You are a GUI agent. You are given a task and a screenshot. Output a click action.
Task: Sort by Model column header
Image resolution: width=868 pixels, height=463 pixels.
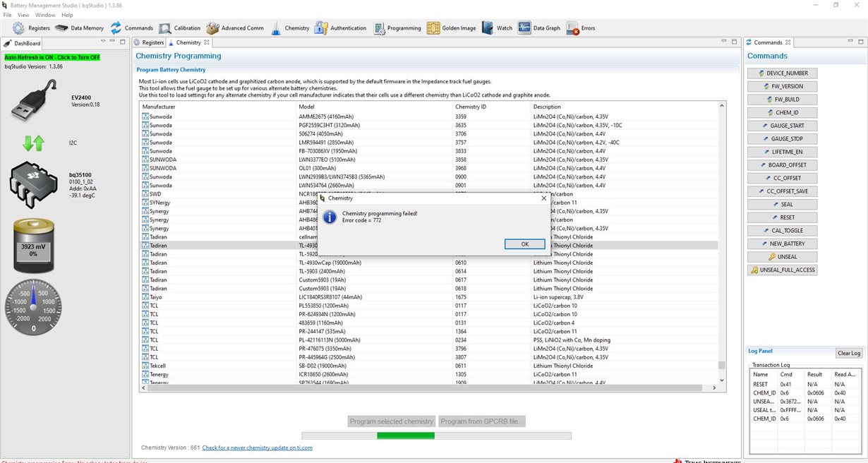pyautogui.click(x=374, y=107)
